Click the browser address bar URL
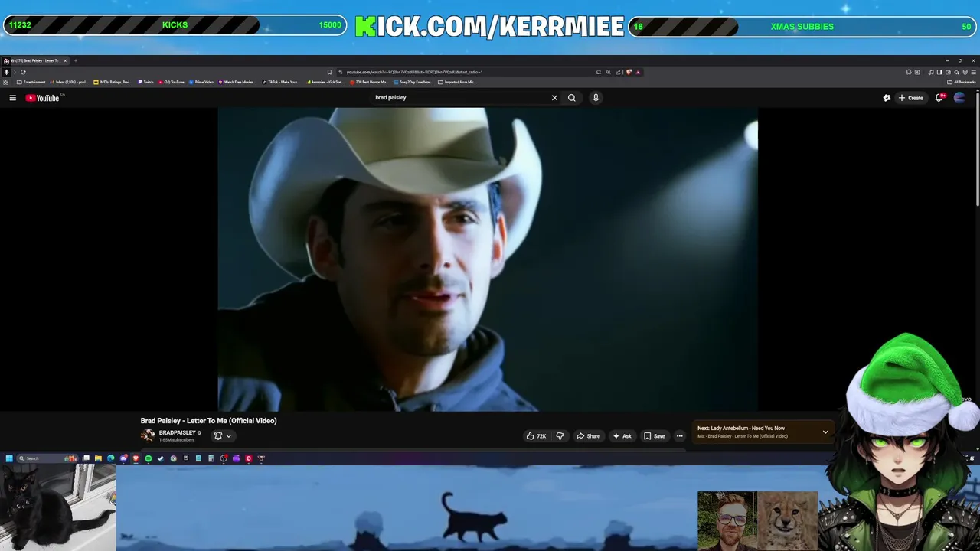Screen dimensions: 980x551 pos(414,72)
